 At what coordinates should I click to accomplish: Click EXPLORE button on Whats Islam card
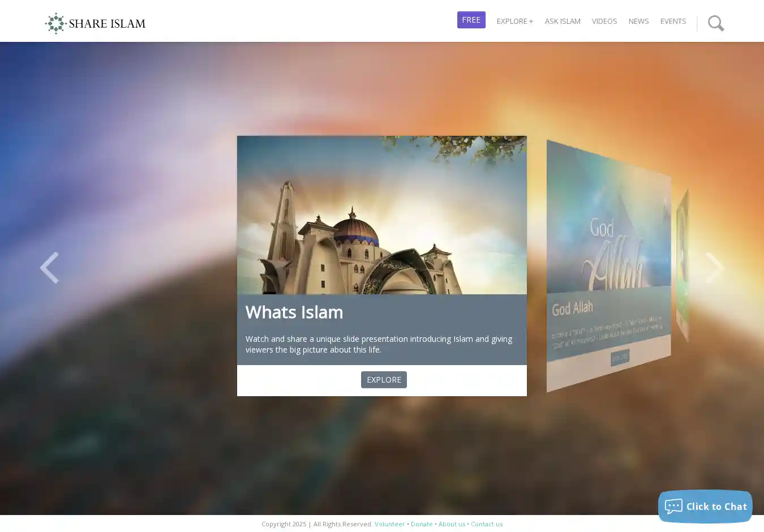384,380
